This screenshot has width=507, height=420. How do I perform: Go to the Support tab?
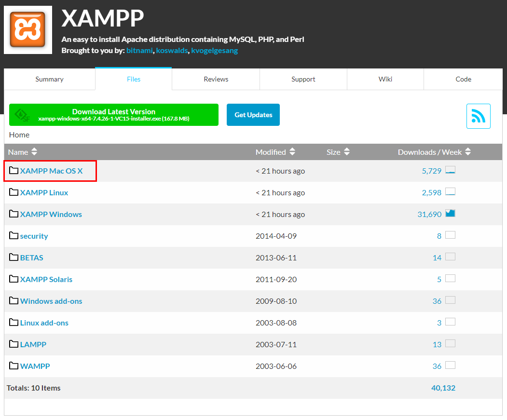point(303,79)
